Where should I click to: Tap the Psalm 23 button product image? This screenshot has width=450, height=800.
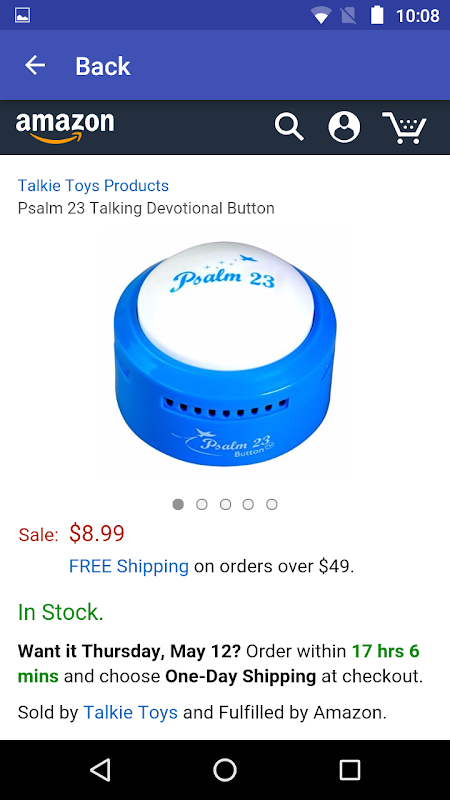click(x=225, y=353)
